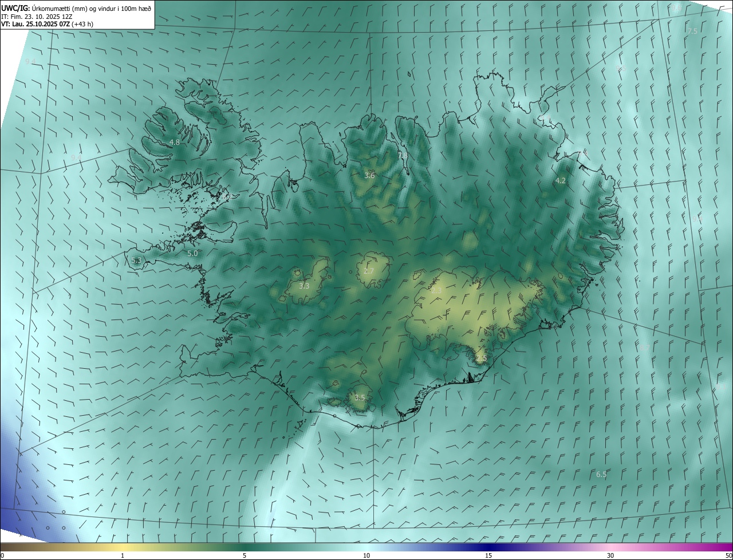
Task: Click the colorbar tick label 0
Action: pos(2,555)
